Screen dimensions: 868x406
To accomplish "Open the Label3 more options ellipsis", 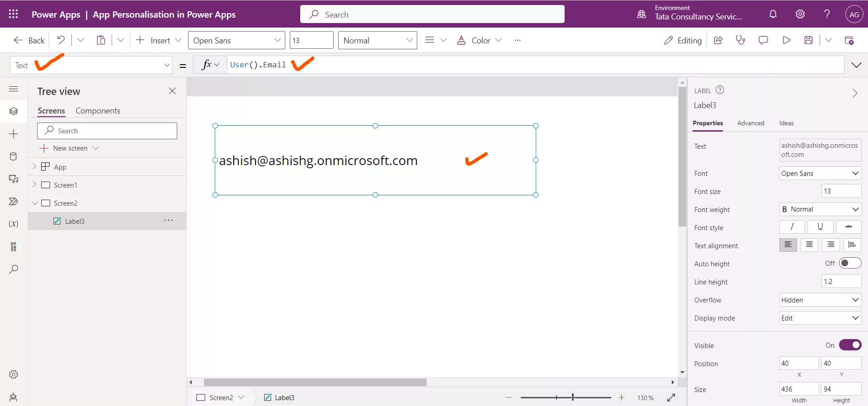I will pos(168,220).
